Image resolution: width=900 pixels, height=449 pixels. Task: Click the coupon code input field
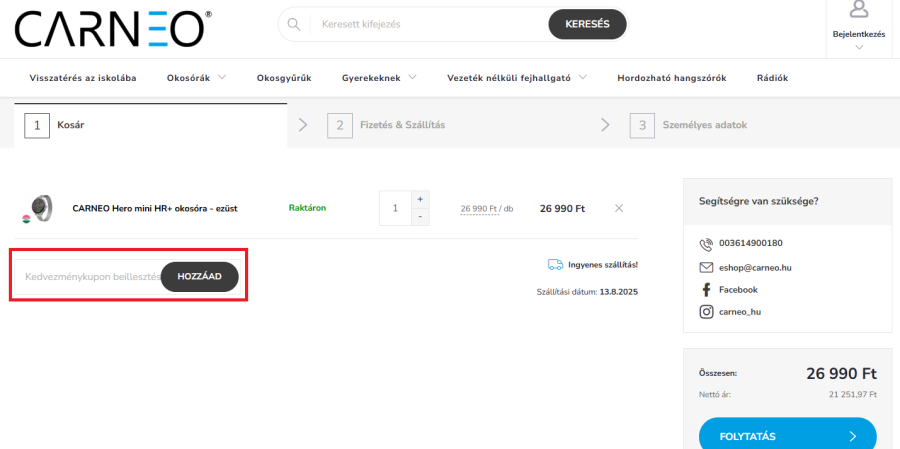click(90, 277)
